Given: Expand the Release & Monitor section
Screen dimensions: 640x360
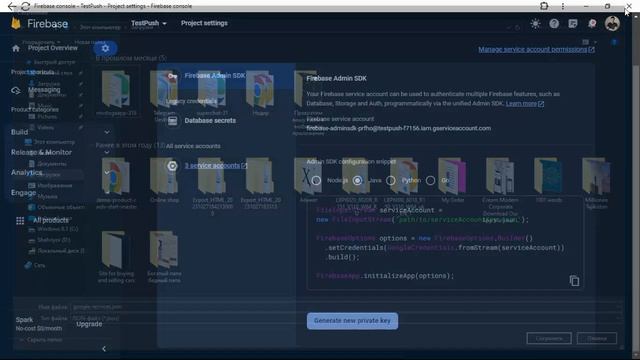Looking at the screenshot, I should [x=107, y=152].
